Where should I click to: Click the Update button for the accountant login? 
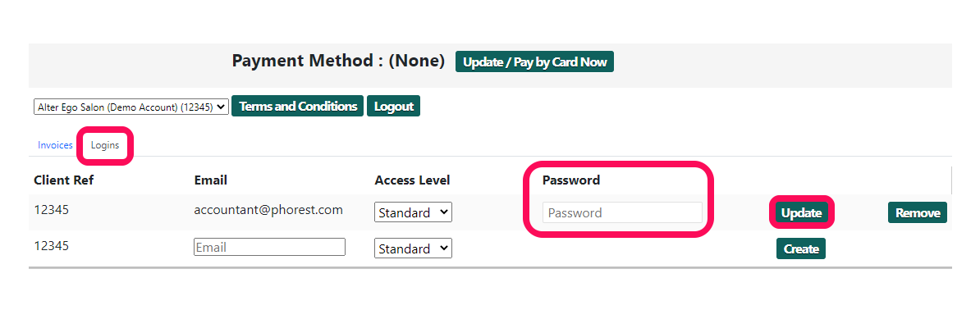coord(801,212)
